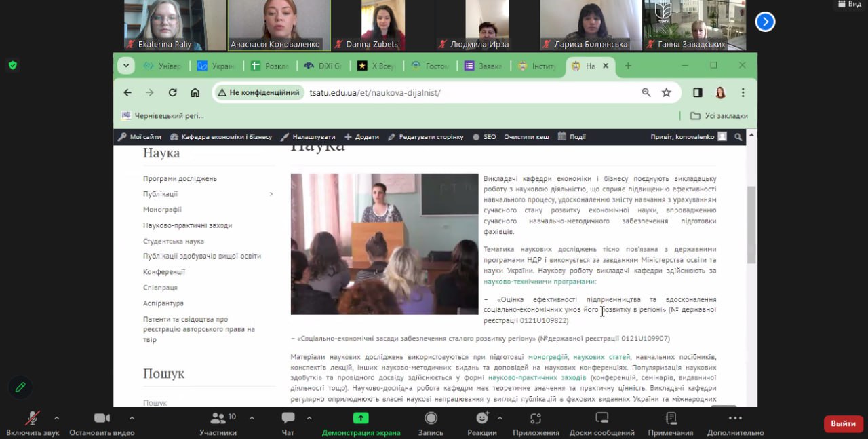The height and width of the screenshot is (439, 868).
Task: Open Chrome profile avatar
Action: pos(720,92)
